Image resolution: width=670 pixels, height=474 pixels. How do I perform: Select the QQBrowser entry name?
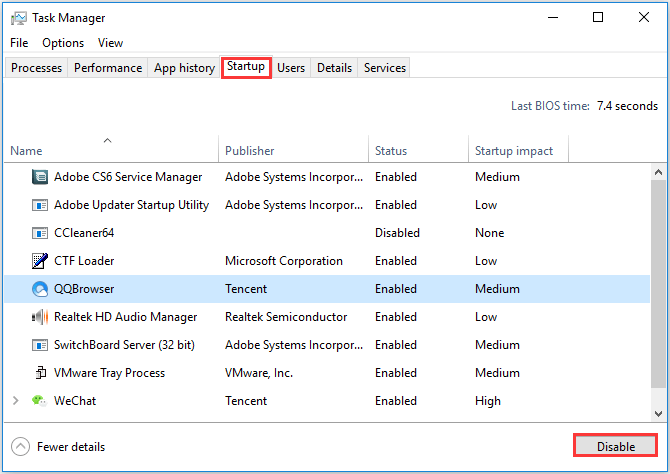(x=84, y=289)
